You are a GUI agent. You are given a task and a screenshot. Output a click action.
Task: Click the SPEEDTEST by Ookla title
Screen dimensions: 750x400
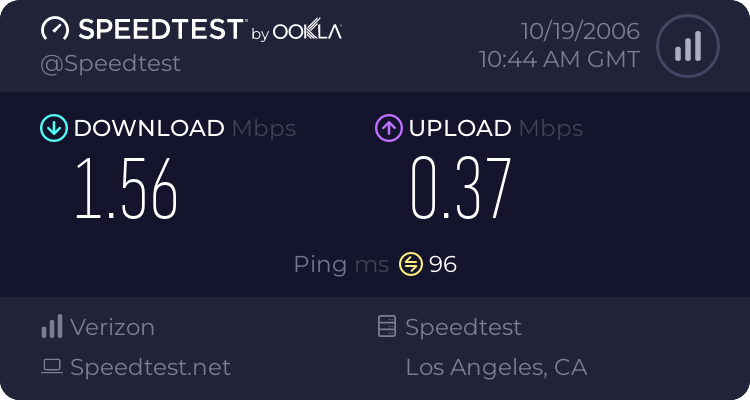190,30
